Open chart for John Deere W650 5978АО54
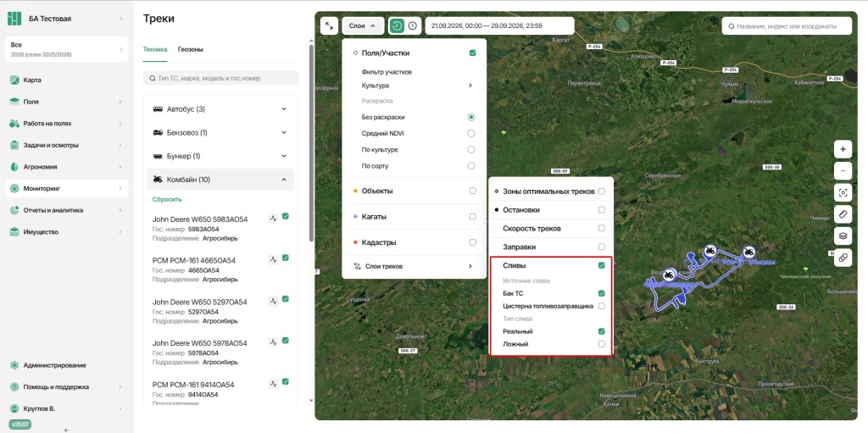The height and width of the screenshot is (433, 868). [273, 341]
